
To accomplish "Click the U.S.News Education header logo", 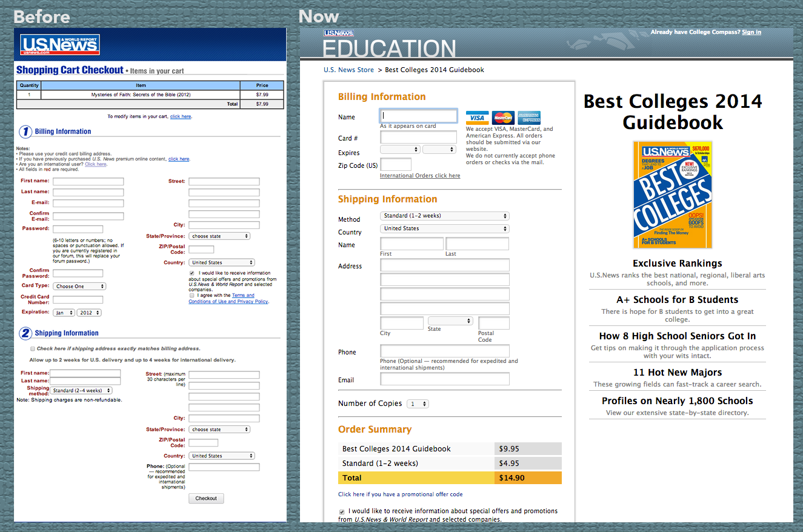I will click(389, 44).
